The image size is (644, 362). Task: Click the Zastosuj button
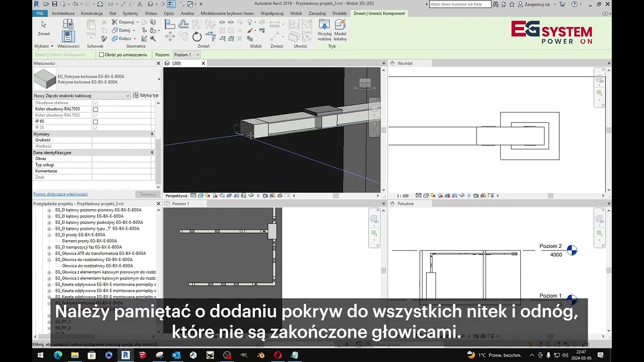point(147,194)
